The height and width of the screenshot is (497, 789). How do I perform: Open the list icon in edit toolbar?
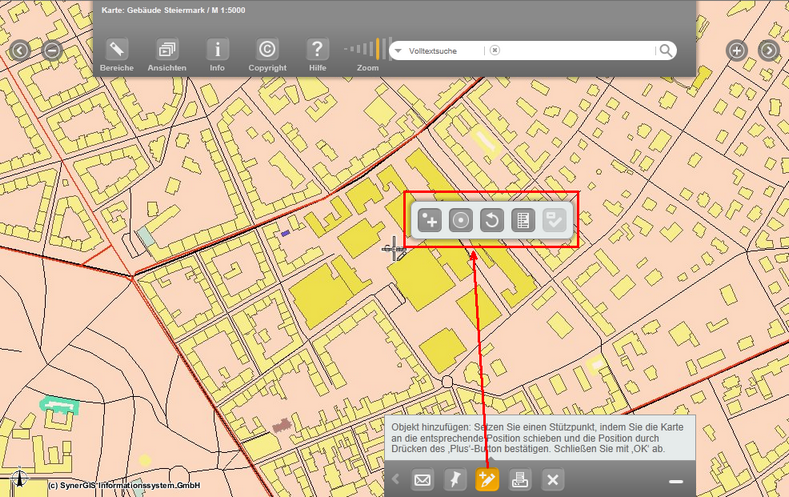click(522, 221)
